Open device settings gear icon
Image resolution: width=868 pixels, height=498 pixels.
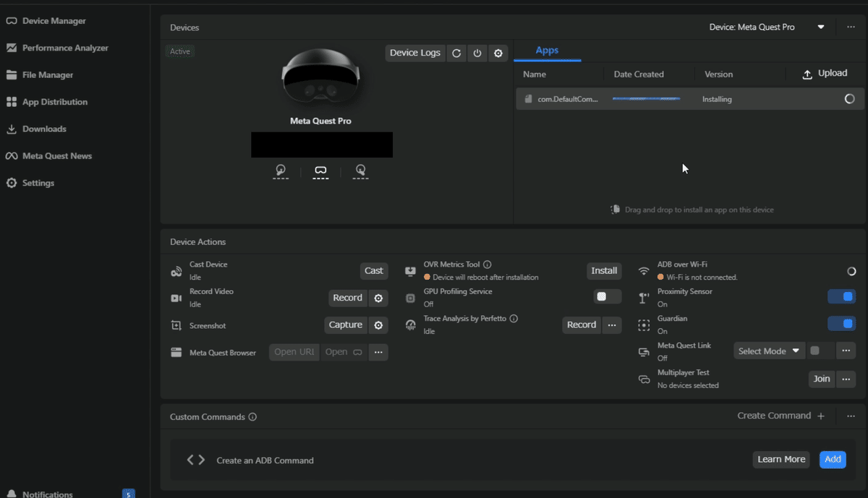point(498,53)
